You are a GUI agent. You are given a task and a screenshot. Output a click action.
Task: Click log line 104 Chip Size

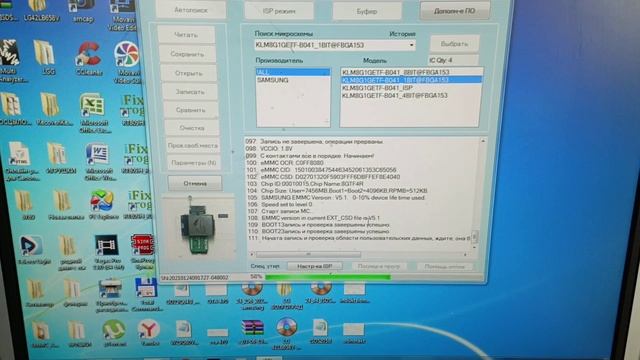[x=337, y=191]
